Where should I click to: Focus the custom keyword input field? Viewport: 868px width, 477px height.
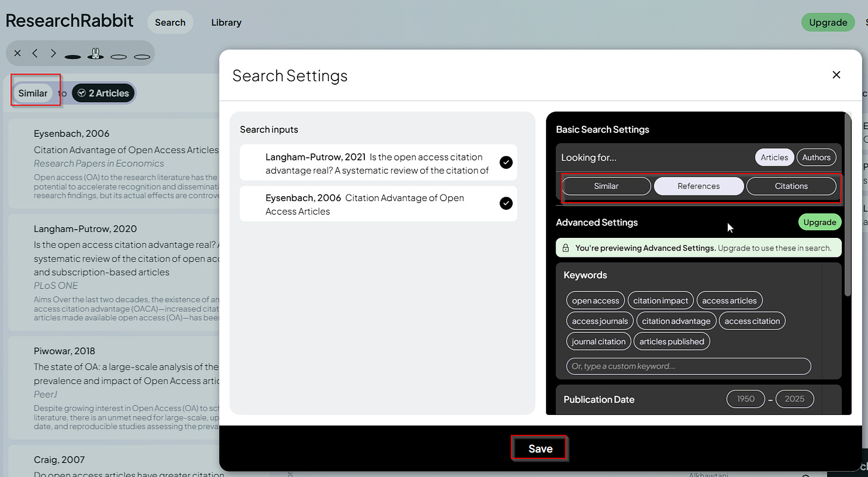[689, 366]
